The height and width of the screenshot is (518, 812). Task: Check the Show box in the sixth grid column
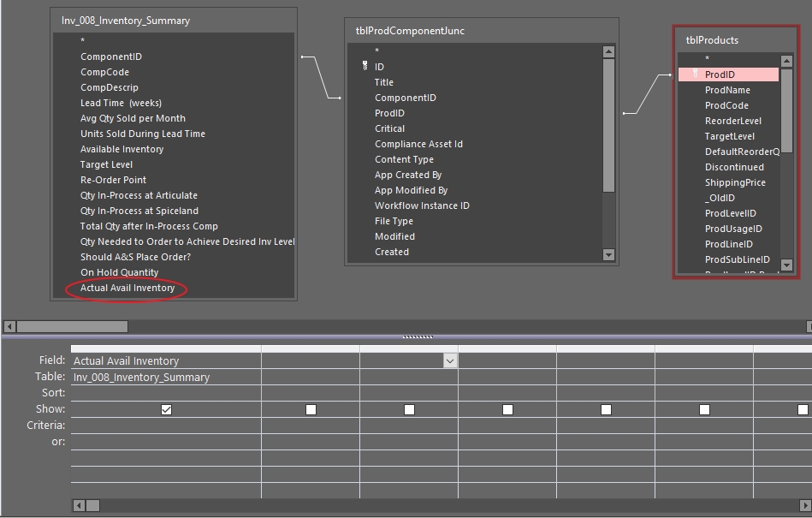[704, 410]
